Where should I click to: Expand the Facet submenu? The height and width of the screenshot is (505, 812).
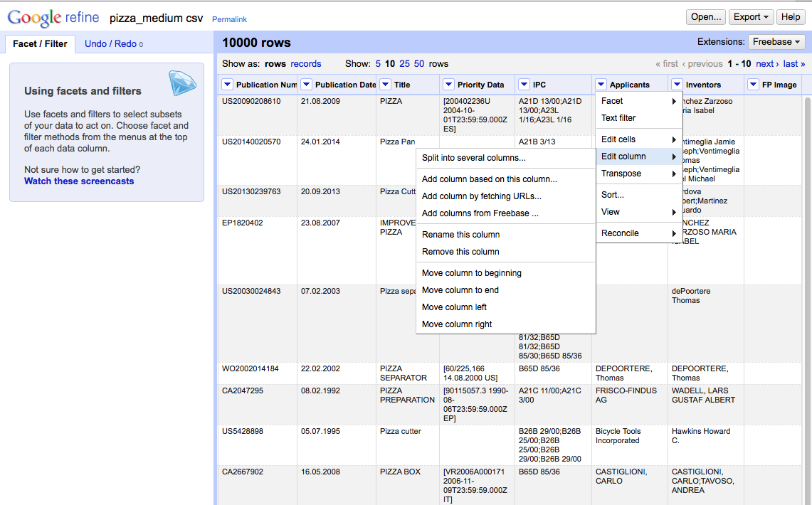639,101
